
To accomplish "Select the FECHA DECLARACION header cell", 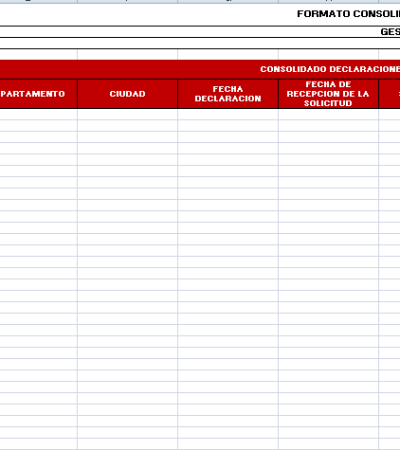I will tap(228, 94).
